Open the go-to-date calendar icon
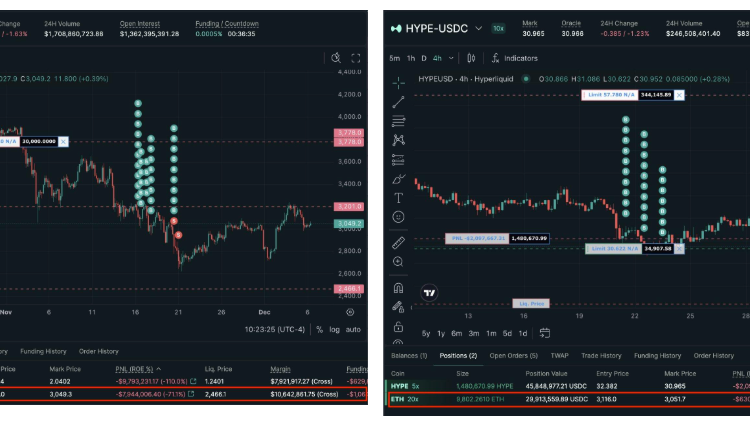Viewport: 750px width, 429px height. coord(545,333)
